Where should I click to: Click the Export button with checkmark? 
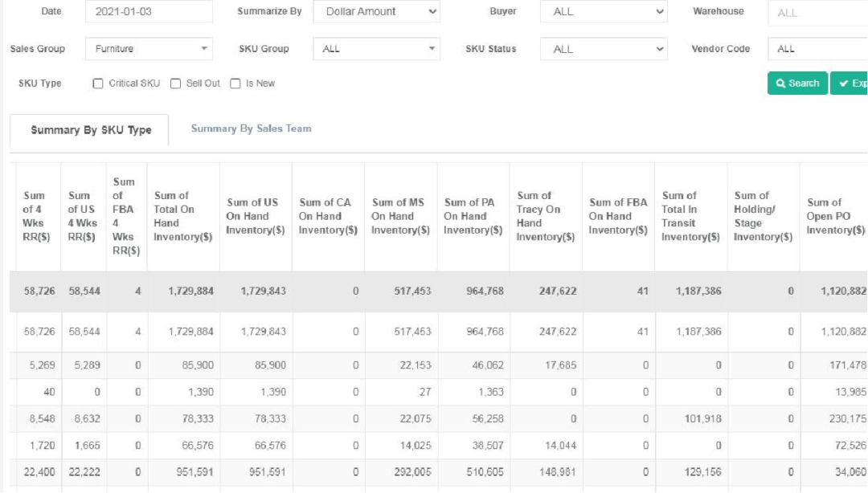[x=850, y=84]
